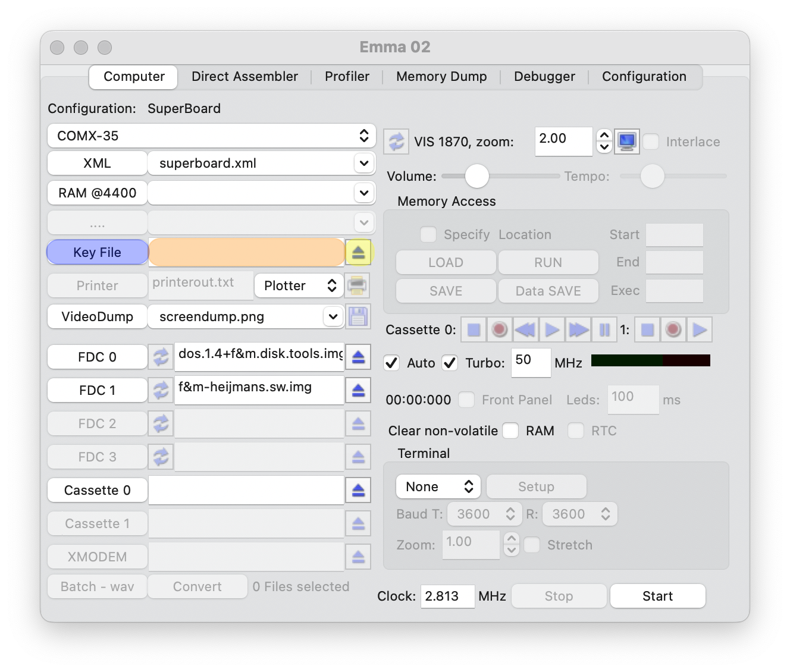
Task: Click the Cassette 1 eject icon
Action: tap(358, 523)
